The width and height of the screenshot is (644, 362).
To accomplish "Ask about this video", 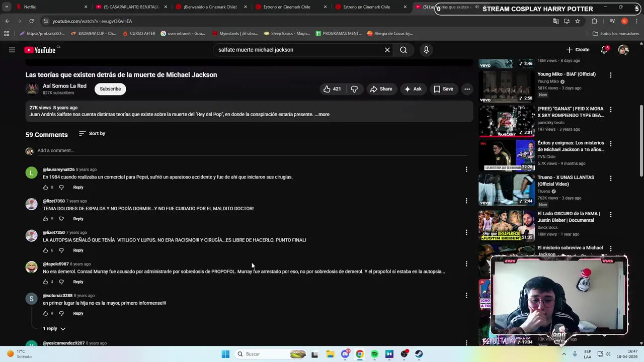I will click(413, 89).
